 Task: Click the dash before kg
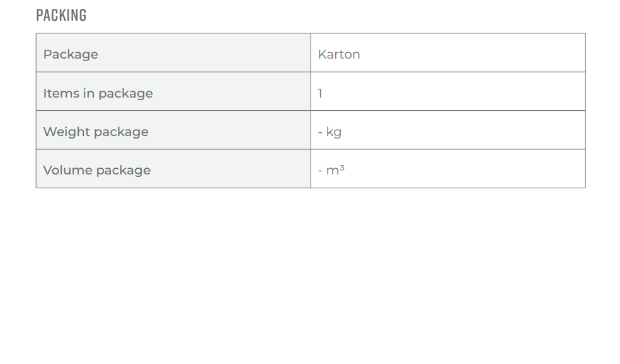[x=320, y=132]
